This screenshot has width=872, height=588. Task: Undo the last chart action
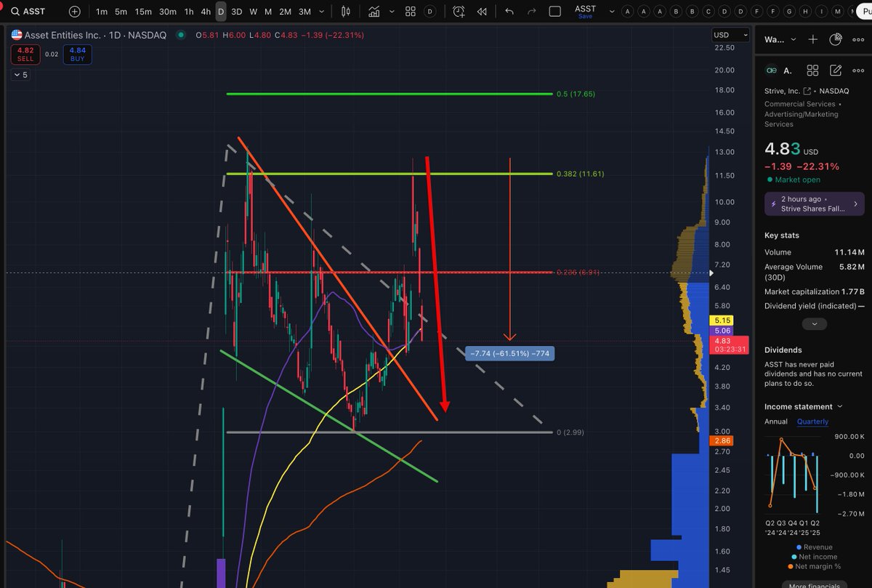tap(509, 12)
